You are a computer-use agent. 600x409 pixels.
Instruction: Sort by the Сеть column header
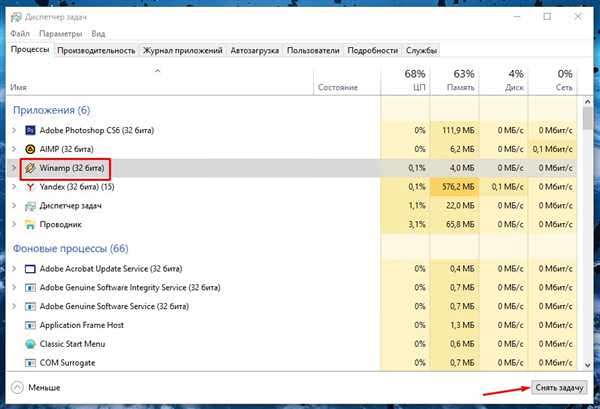click(553, 80)
